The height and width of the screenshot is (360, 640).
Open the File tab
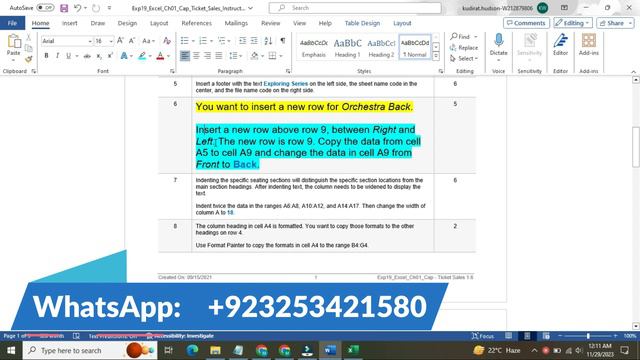point(12,23)
